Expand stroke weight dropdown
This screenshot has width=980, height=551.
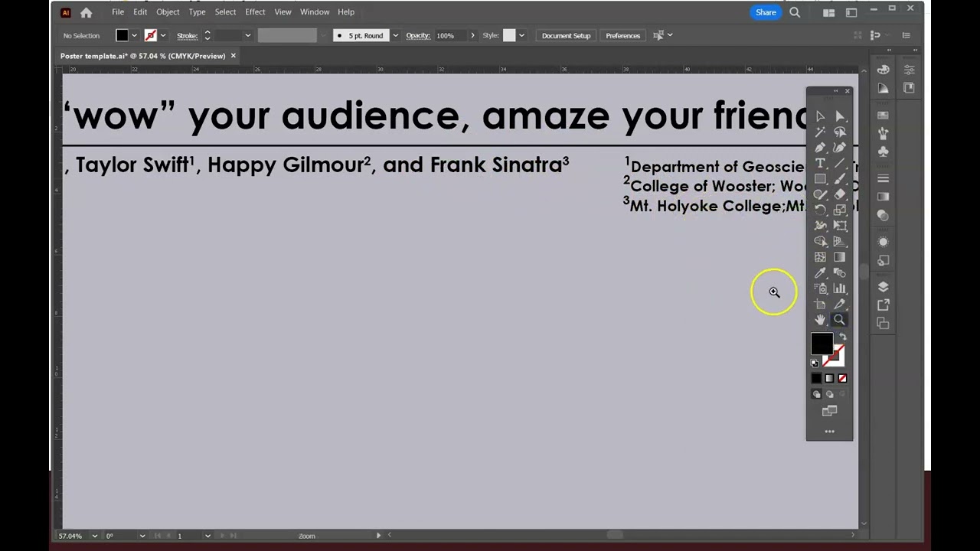pyautogui.click(x=247, y=35)
